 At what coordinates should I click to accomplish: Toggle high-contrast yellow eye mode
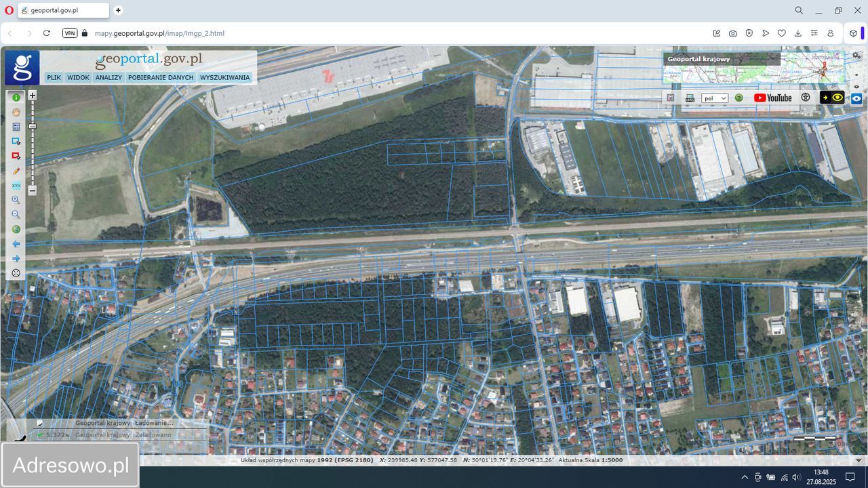tap(832, 98)
